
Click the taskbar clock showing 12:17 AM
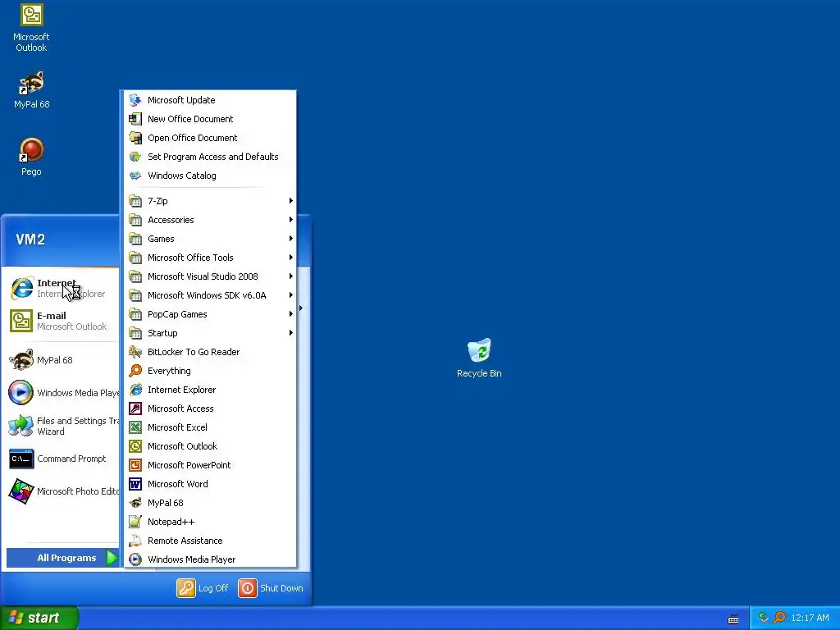pyautogui.click(x=810, y=619)
